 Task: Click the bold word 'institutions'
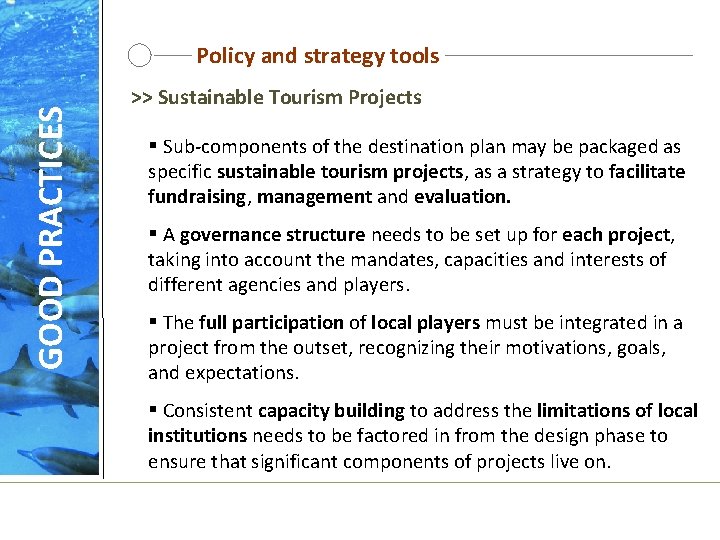pyautogui.click(x=197, y=435)
